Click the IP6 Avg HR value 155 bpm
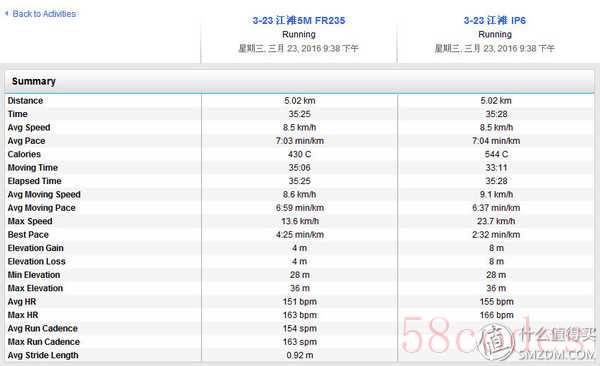Screen dimensions: 600x366 [496, 302]
